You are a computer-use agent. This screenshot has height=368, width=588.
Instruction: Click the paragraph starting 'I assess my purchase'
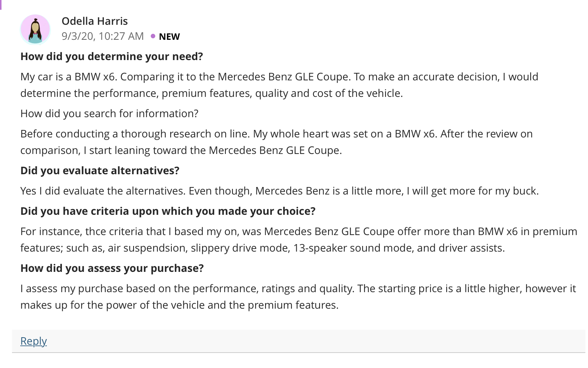(298, 297)
